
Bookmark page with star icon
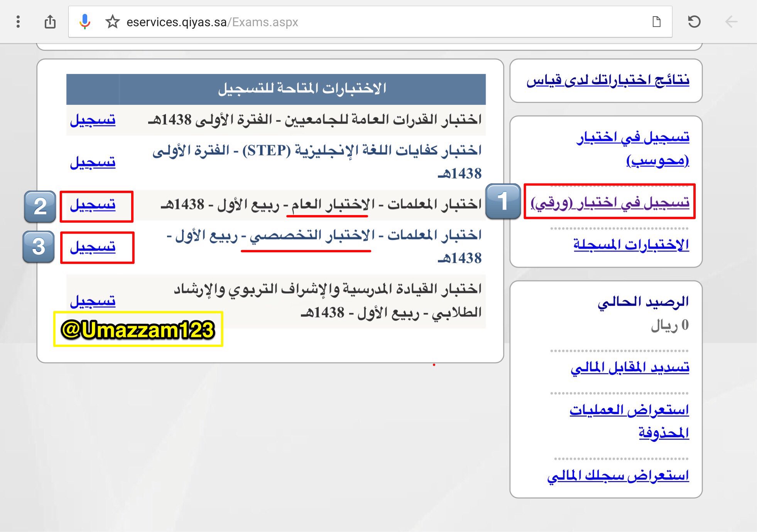[112, 22]
